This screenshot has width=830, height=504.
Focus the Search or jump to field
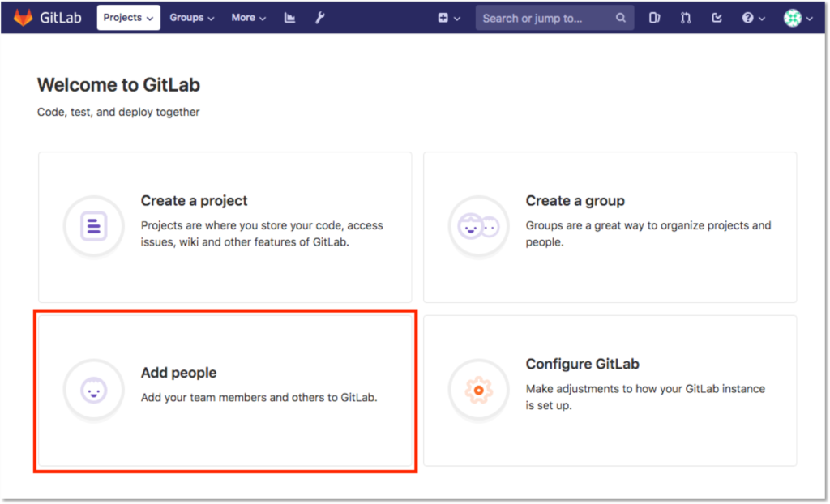(x=554, y=18)
